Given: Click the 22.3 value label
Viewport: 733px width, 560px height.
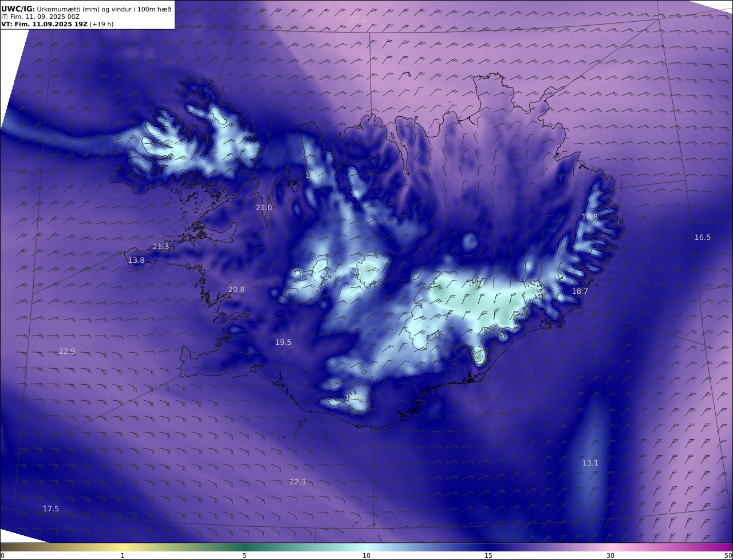Looking at the screenshot, I should pyautogui.click(x=298, y=482).
